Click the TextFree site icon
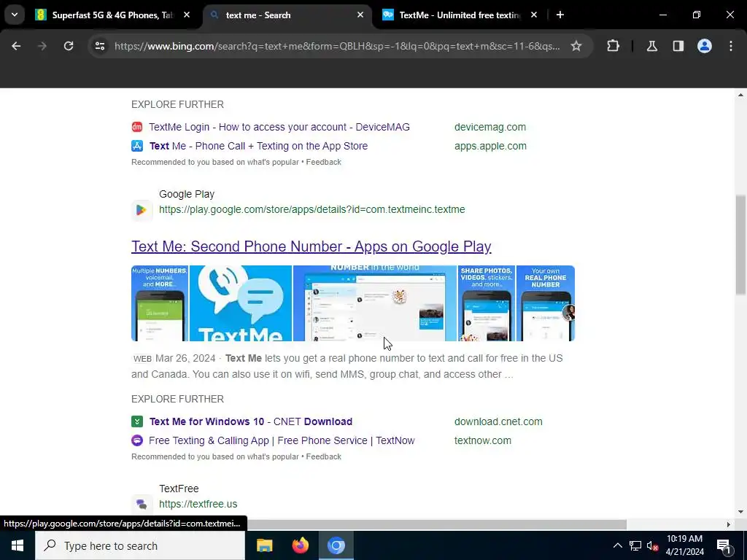Image resolution: width=747 pixels, height=560 pixels. pos(142,504)
